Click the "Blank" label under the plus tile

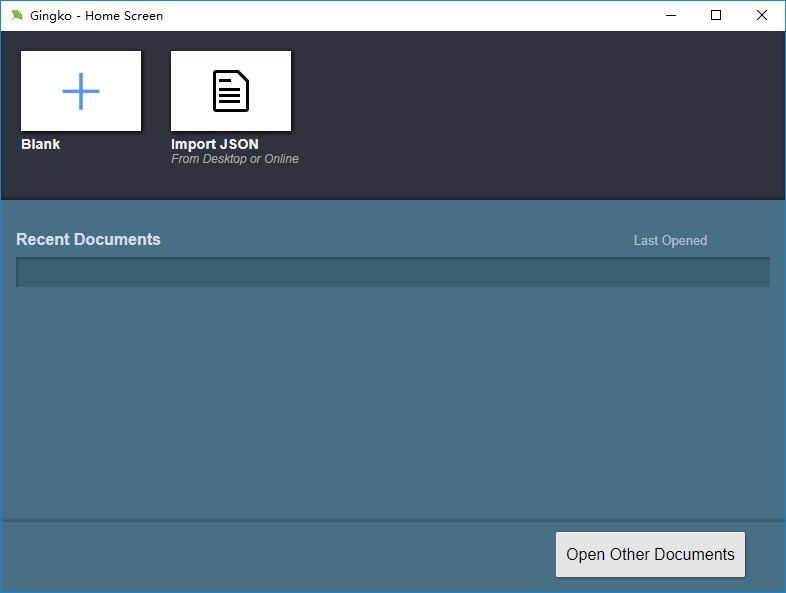41,144
